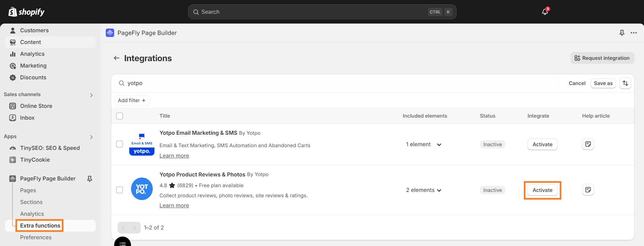Open Learn more for Yotpo Email Marketing
Image resolution: width=644 pixels, height=246 pixels.
174,156
